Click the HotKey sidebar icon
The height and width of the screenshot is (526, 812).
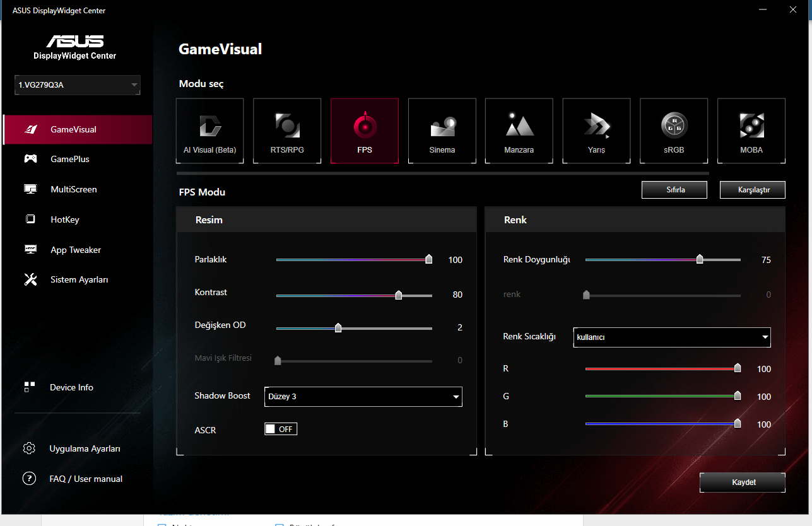(30, 219)
